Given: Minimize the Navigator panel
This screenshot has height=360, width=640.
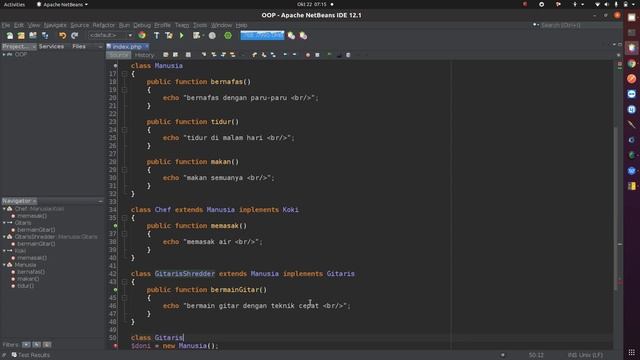Looking at the screenshot, I should click(x=100, y=201).
